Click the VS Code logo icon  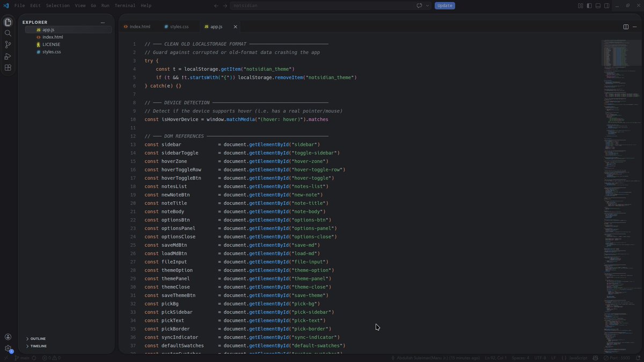(6, 5)
